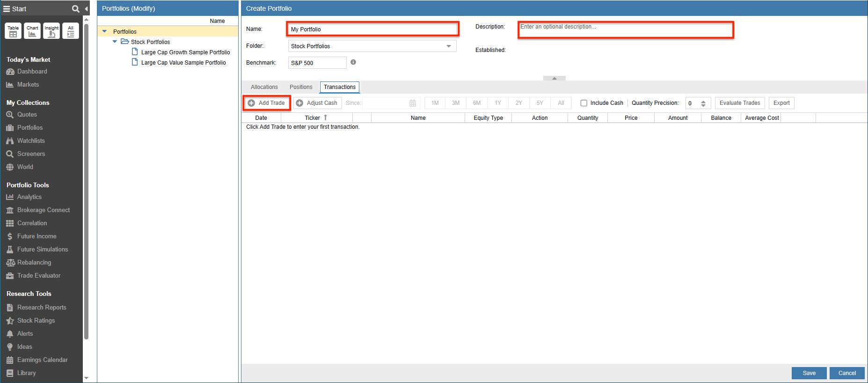Click the Add Trade button
The image size is (868, 383).
pos(267,103)
